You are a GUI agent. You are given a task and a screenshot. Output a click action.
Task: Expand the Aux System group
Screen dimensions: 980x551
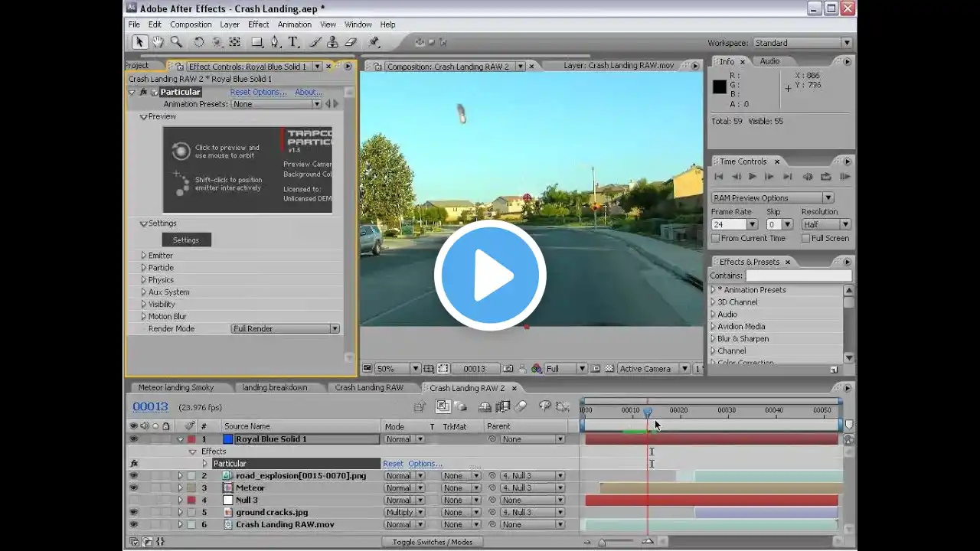tap(143, 292)
